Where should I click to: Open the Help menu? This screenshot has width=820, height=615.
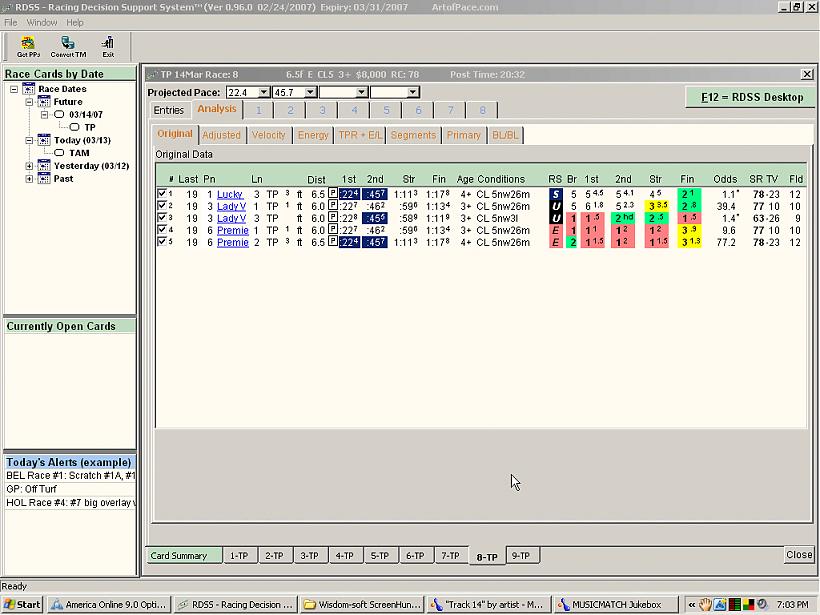click(x=75, y=22)
